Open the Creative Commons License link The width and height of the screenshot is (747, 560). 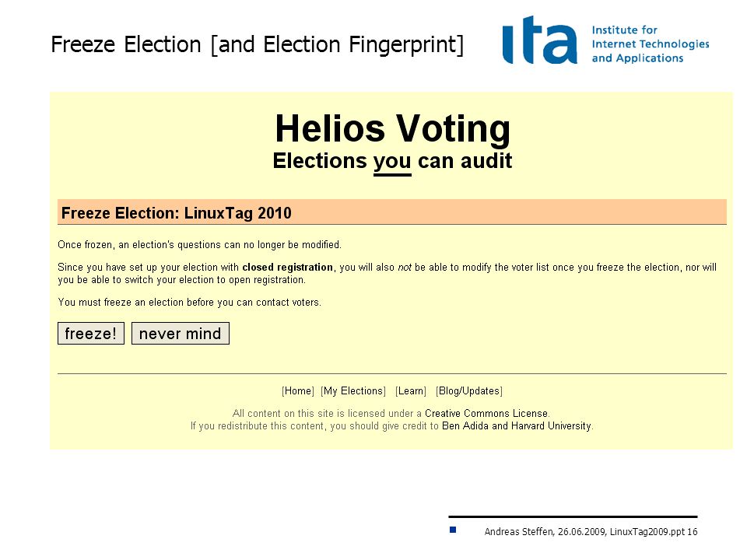(x=486, y=413)
